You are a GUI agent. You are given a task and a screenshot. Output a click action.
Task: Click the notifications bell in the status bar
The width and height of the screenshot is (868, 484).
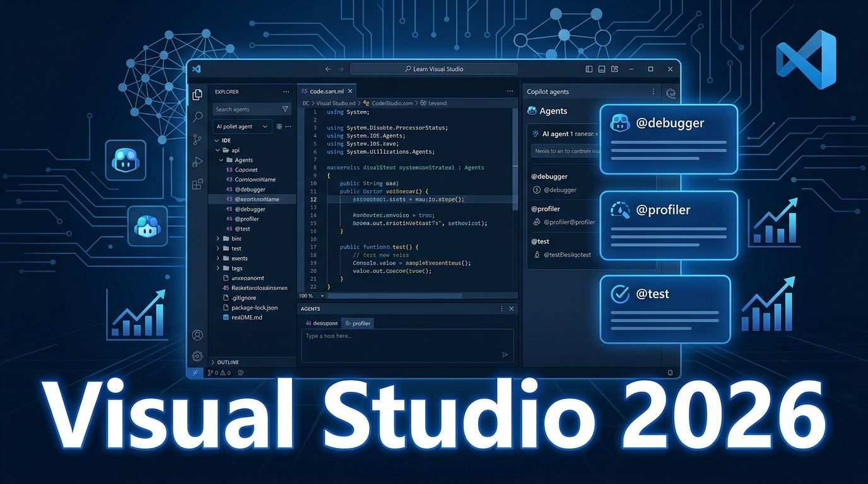pos(671,372)
